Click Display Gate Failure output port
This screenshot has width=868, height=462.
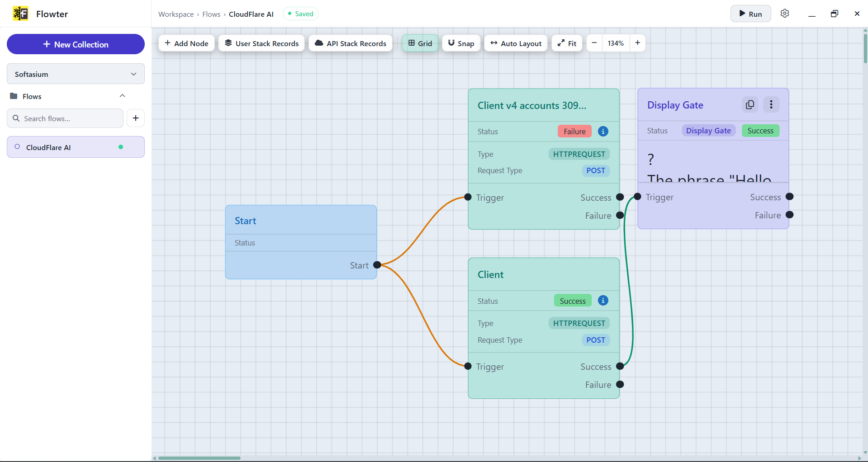pos(790,215)
